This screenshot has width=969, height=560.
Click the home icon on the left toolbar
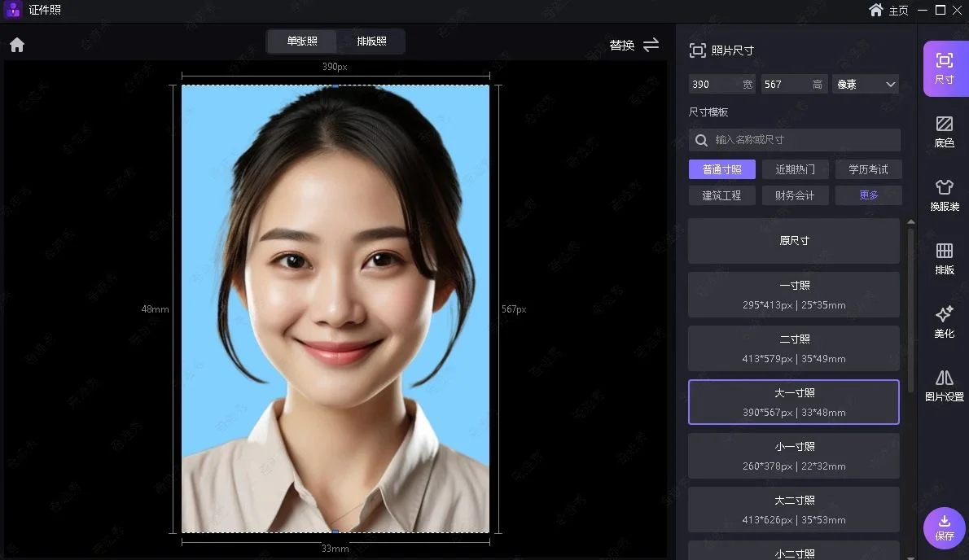(x=16, y=43)
